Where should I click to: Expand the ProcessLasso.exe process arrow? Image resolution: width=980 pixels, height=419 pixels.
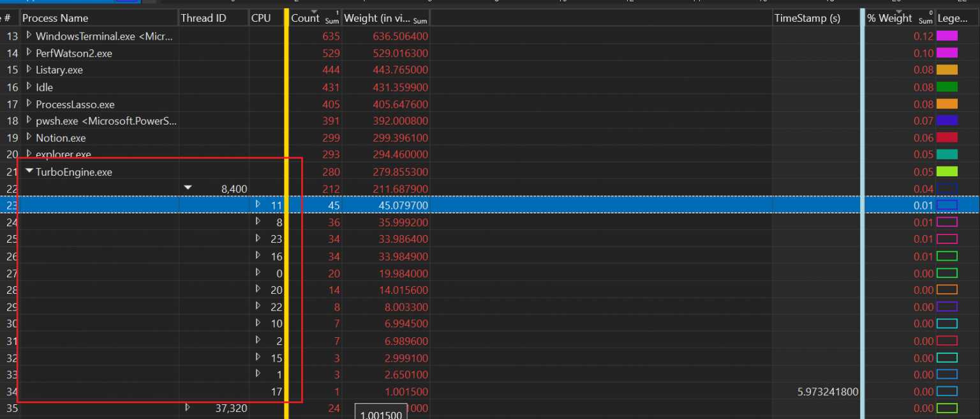click(29, 103)
